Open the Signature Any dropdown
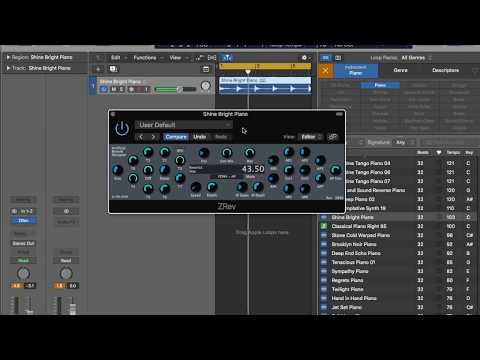 [404, 142]
